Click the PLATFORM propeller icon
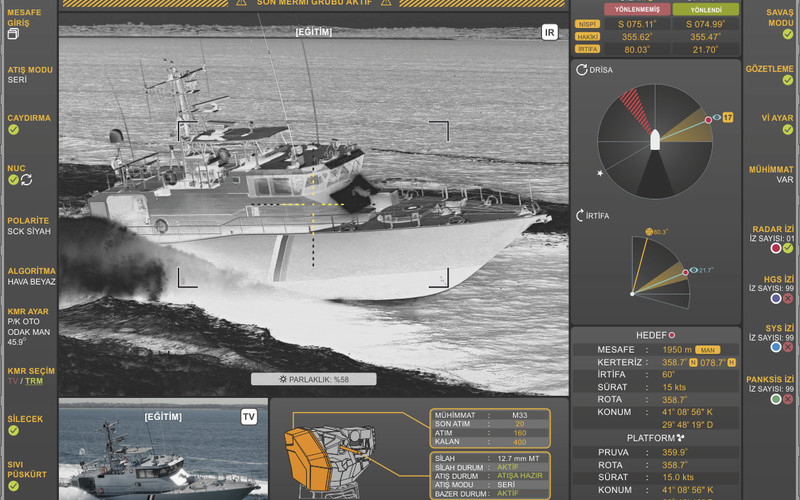The width and height of the screenshot is (800, 500). 680,438
